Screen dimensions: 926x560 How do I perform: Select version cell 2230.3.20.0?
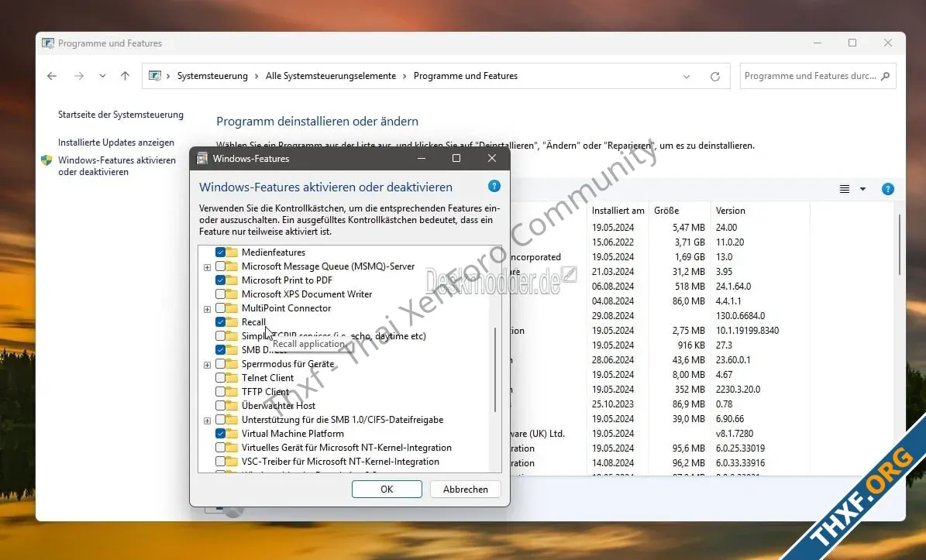coord(738,390)
